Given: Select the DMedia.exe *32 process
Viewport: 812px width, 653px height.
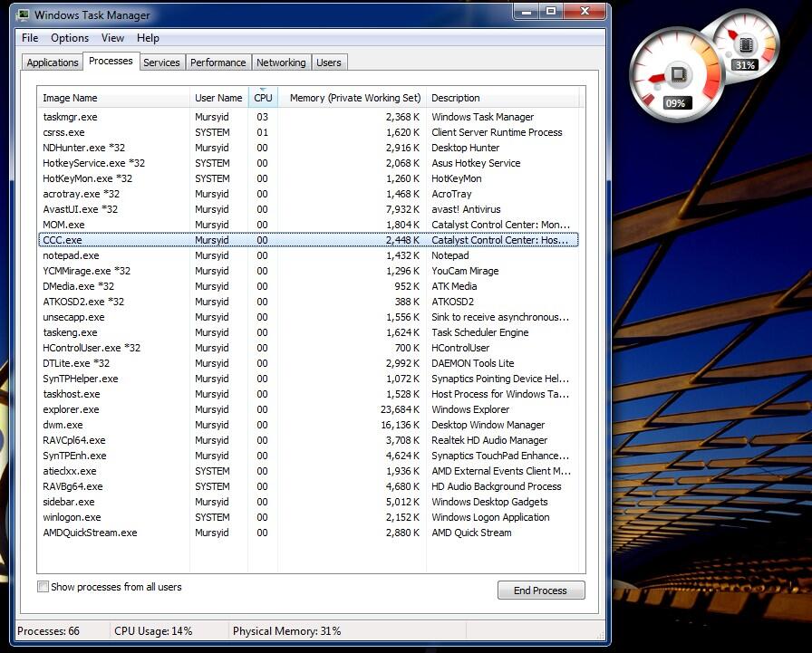Looking at the screenshot, I should 309,286.
